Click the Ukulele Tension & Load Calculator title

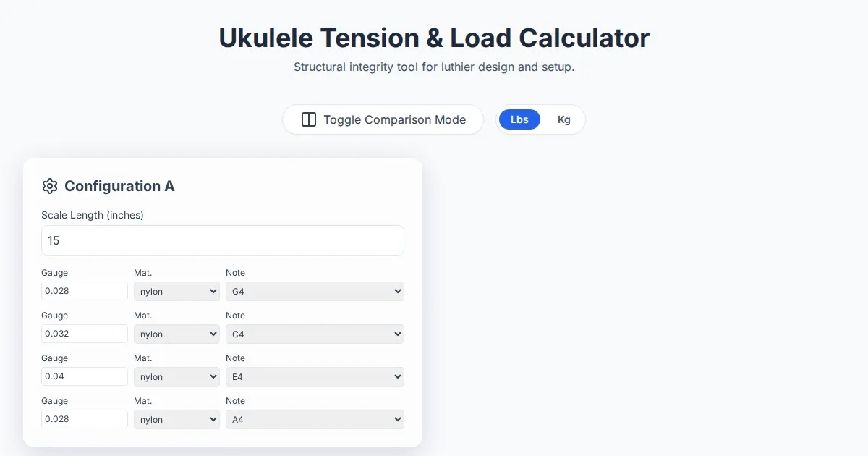point(434,38)
